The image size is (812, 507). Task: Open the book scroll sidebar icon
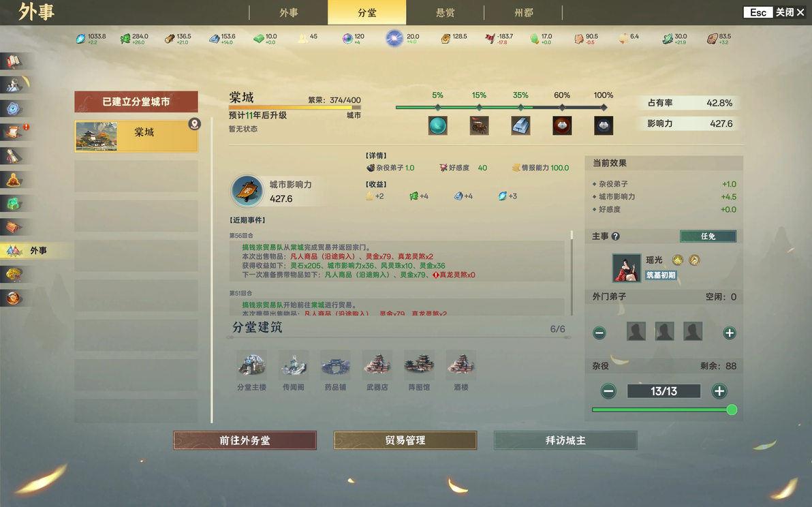coord(14,61)
